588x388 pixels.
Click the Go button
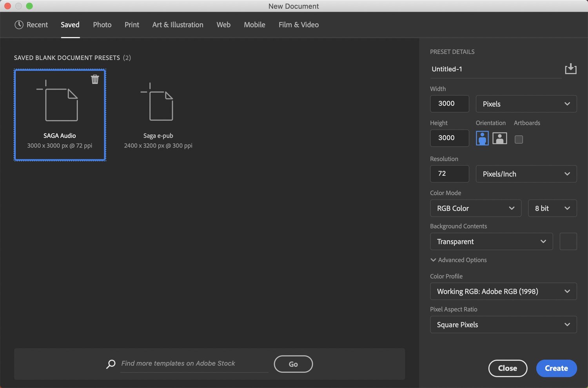point(293,364)
